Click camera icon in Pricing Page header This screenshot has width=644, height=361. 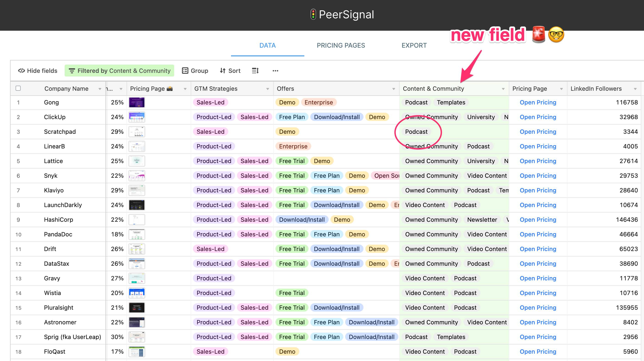point(170,88)
